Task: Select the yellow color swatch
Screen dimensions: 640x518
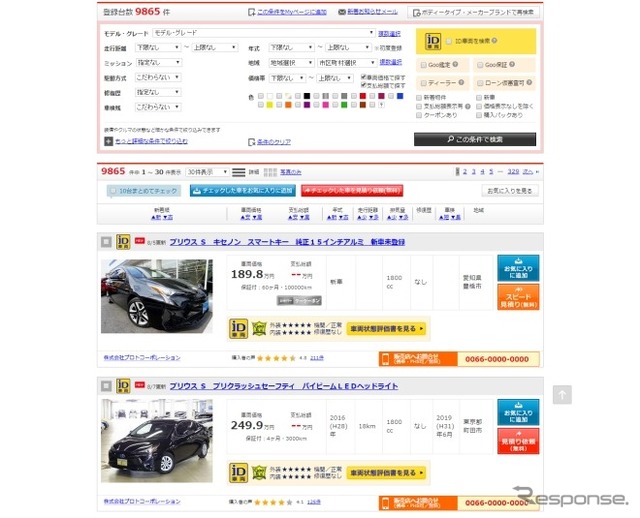Action: (269, 105)
